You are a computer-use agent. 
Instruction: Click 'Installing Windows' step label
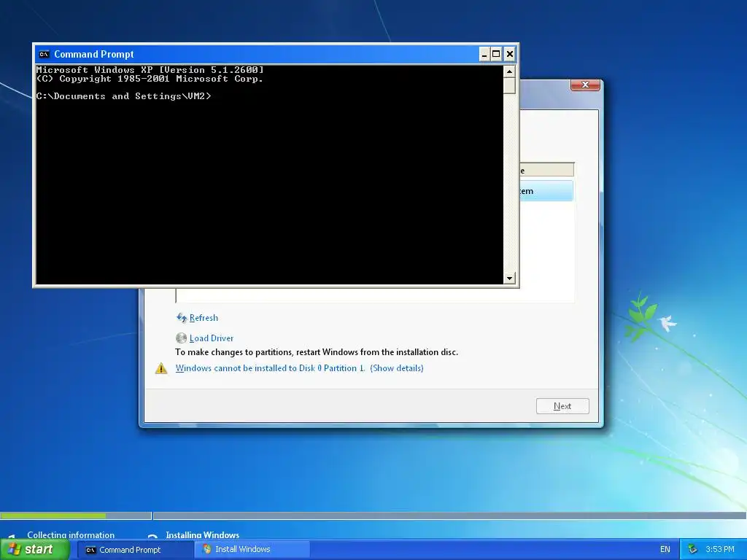pos(203,534)
